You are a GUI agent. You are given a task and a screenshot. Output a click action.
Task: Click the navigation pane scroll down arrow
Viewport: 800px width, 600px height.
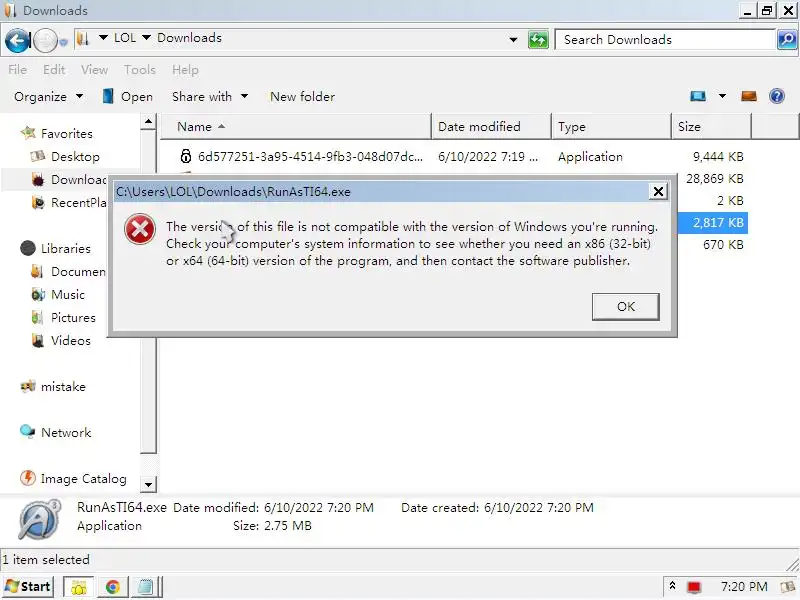148,484
